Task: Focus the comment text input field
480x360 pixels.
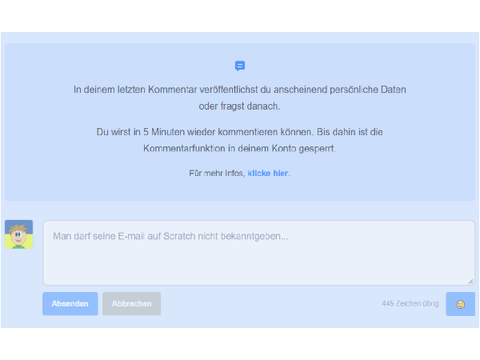Action: (259, 253)
